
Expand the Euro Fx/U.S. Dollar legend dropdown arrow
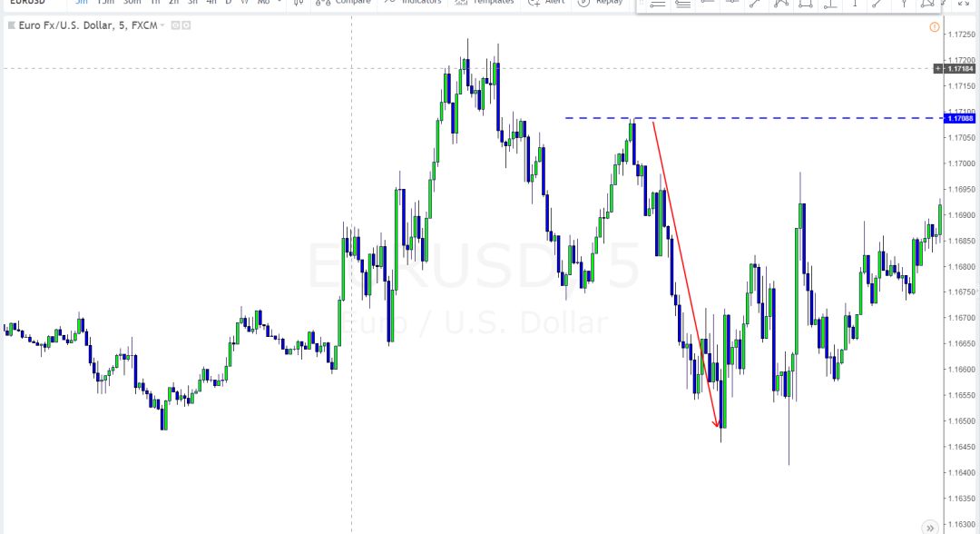click(x=162, y=25)
